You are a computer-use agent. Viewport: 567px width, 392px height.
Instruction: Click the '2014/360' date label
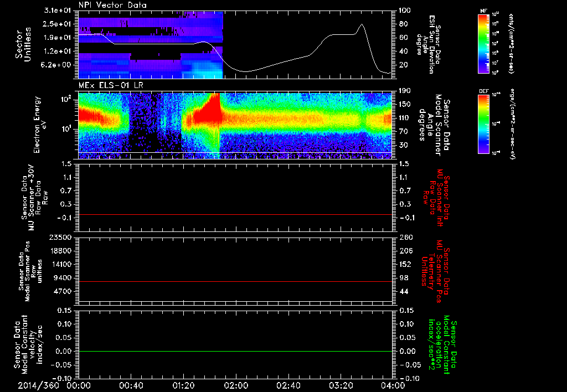(38, 385)
